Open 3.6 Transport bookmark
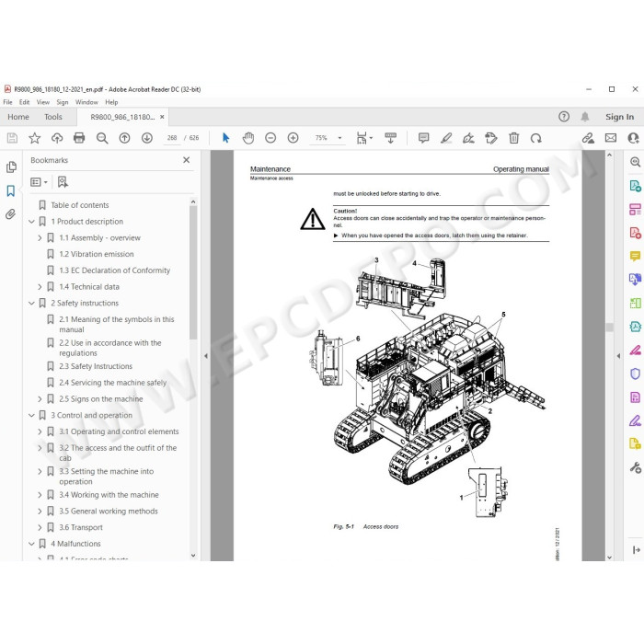The width and height of the screenshot is (644, 644). pyautogui.click(x=81, y=527)
